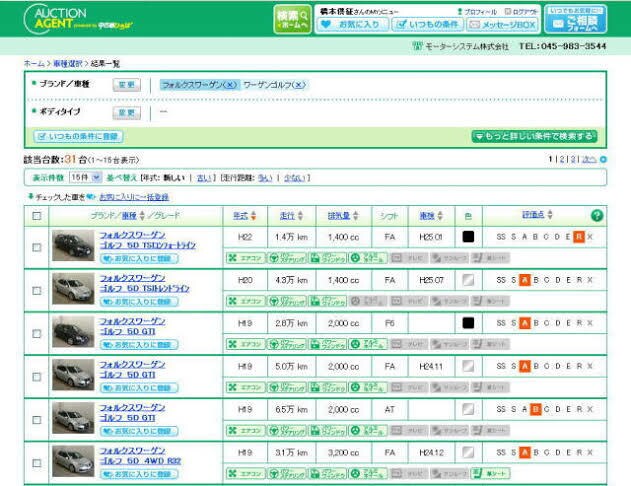Click the green help question-mark icon
The image size is (631, 486).
pyautogui.click(x=597, y=216)
